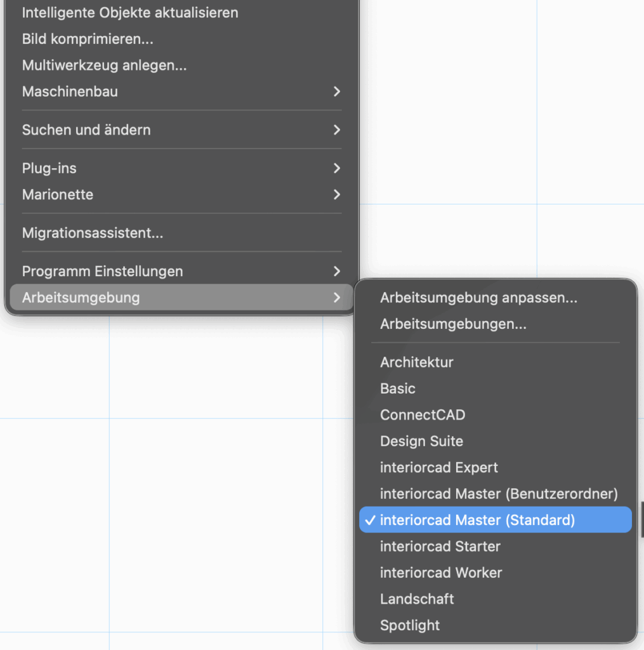Select interiorcad Master (Standard) workspace
644x650 pixels.
pos(477,520)
